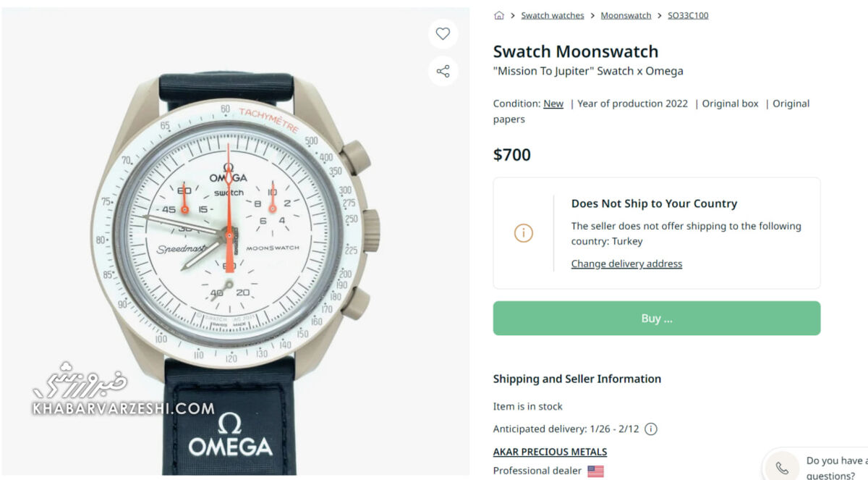868x480 pixels.
Task: Go to Moonswatch breadcrumb category
Action: click(x=626, y=15)
